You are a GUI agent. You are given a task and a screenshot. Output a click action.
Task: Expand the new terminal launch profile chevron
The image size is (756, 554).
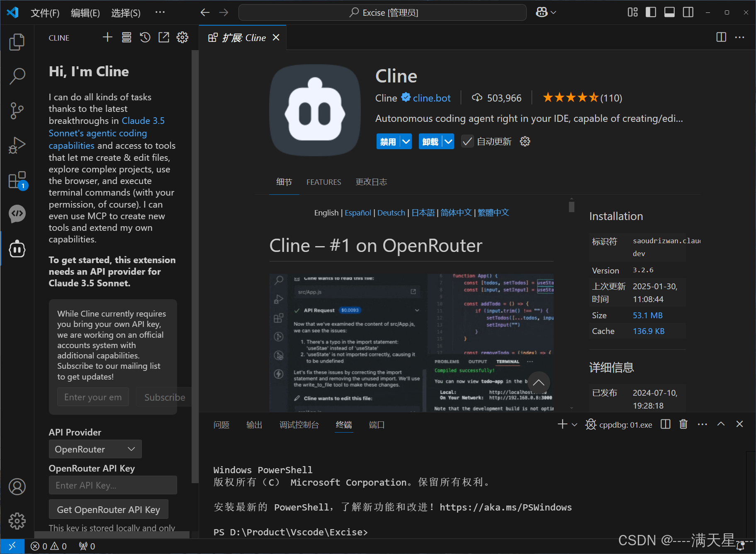pos(574,425)
